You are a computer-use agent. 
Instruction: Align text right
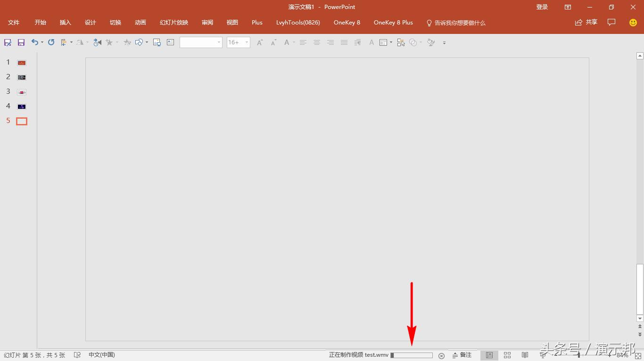330,42
